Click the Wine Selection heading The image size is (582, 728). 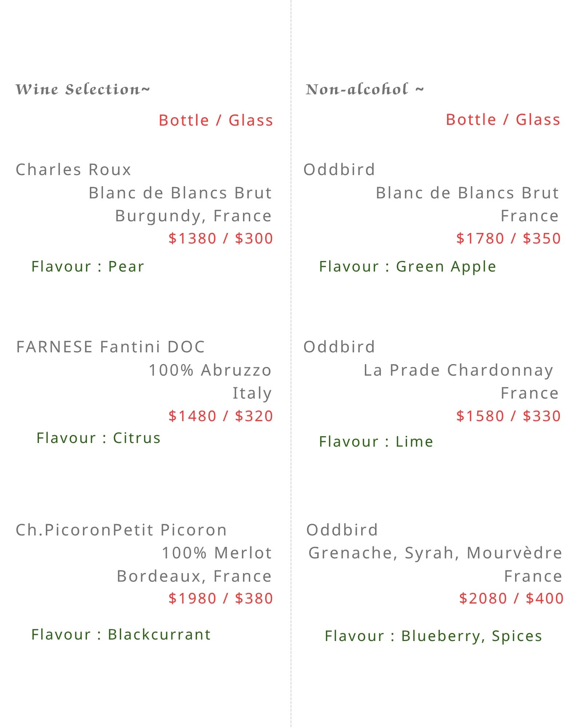(x=83, y=90)
